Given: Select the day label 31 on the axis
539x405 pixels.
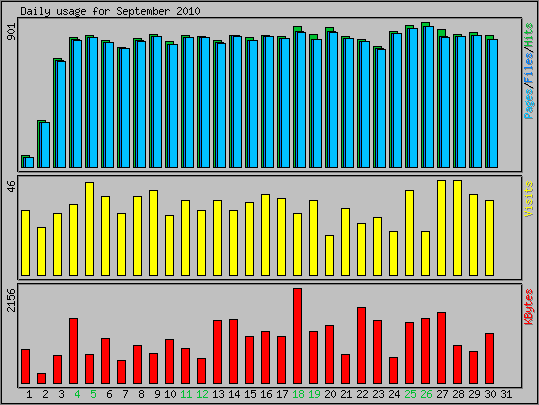Looking at the screenshot, I should pos(506,394).
